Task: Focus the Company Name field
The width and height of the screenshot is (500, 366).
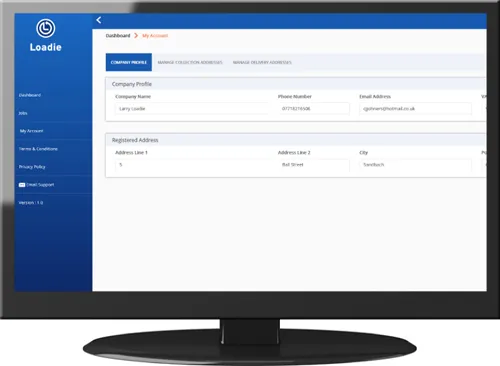Action: pyautogui.click(x=191, y=109)
